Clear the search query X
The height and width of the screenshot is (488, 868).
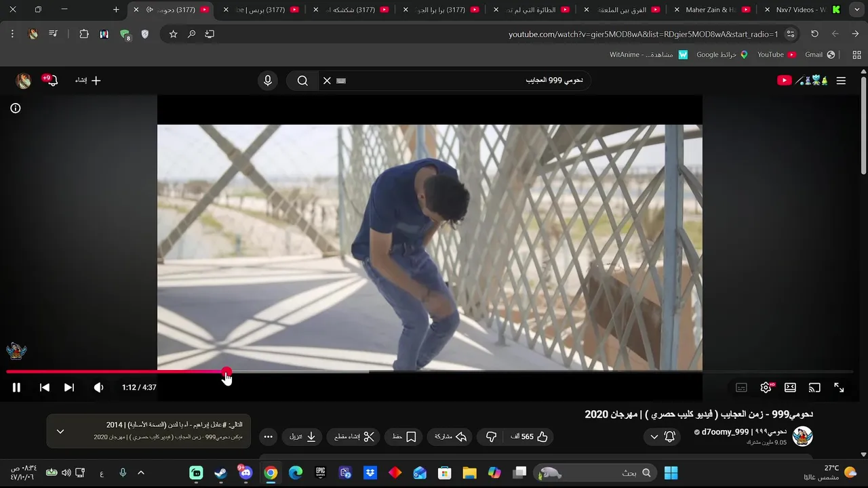point(327,81)
